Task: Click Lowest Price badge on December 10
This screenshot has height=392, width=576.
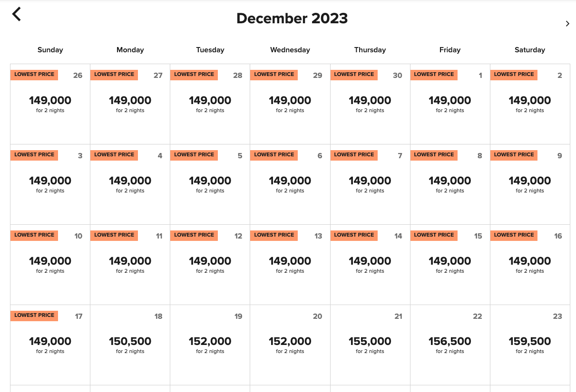Action: 34,235
